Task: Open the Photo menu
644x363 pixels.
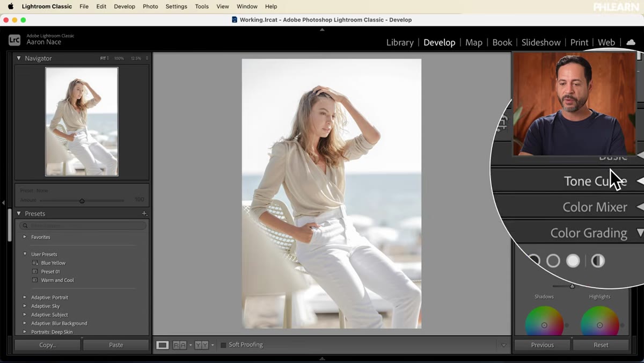Action: pyautogui.click(x=150, y=6)
